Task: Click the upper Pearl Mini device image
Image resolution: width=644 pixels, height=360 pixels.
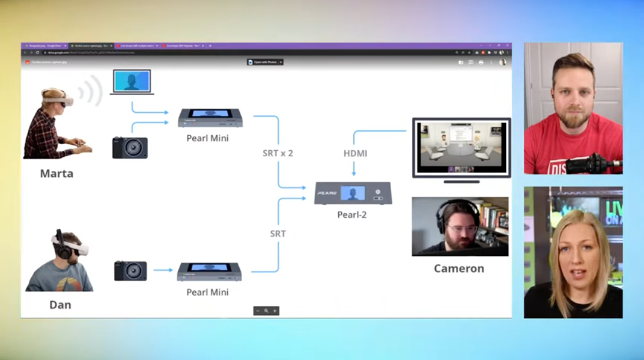Action: pyautogui.click(x=210, y=118)
